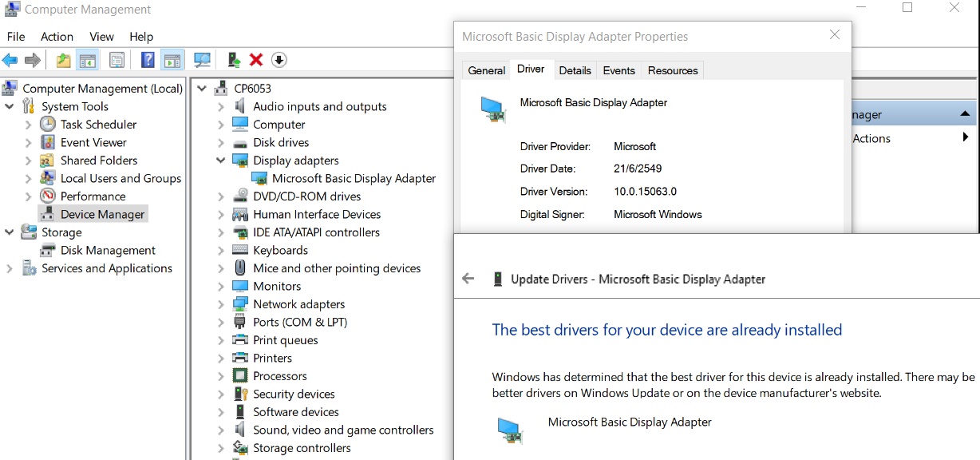Expand Services and Applications node

coord(10,268)
